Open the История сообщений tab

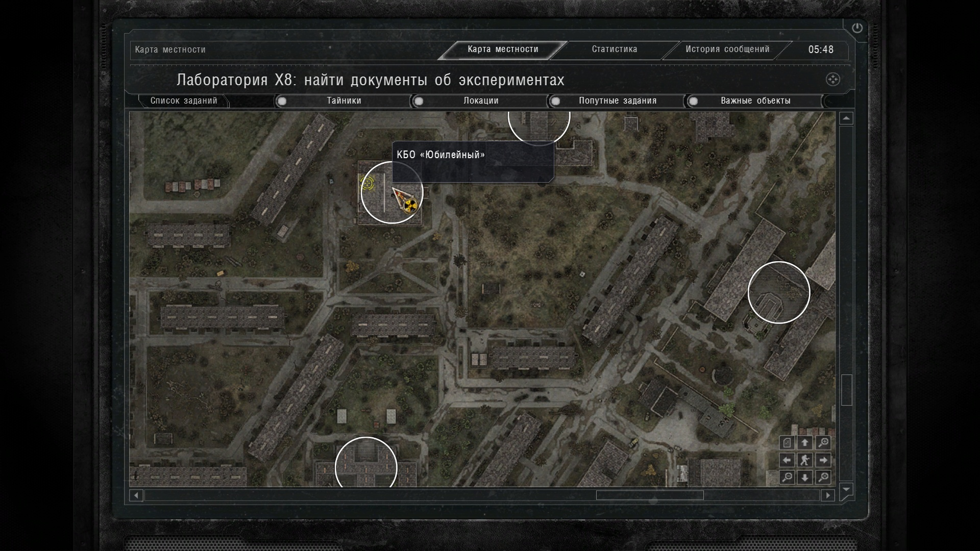[x=727, y=49]
